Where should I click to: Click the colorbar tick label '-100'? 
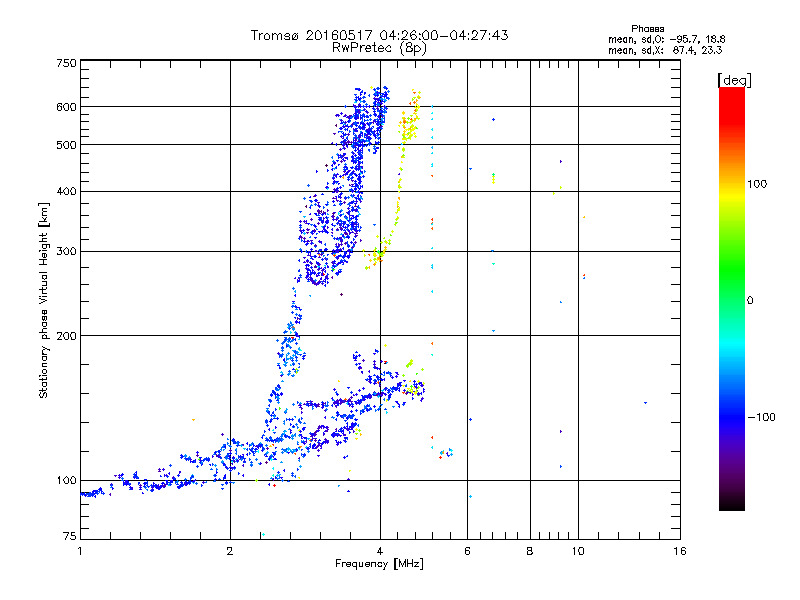[761, 417]
